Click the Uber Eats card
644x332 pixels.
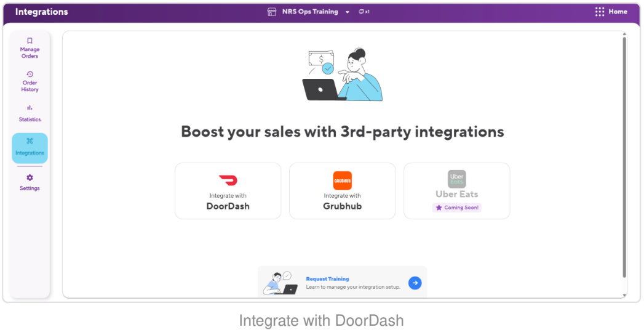pos(457,191)
